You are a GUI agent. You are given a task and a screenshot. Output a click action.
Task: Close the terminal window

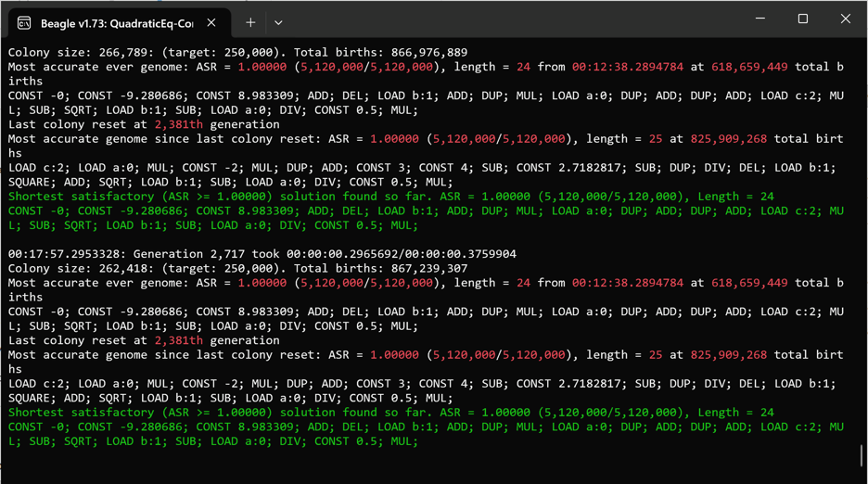click(846, 19)
